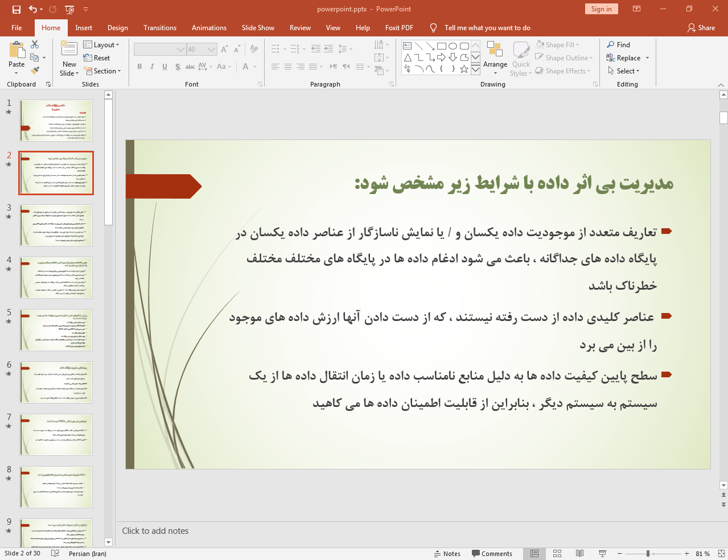Image resolution: width=728 pixels, height=560 pixels.
Task: Open the Arrange dropdown
Action: [495, 58]
